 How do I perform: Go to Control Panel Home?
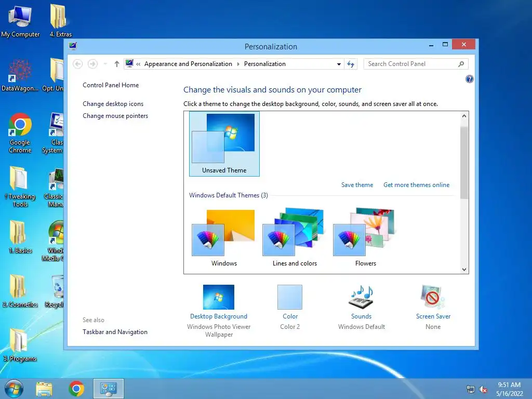[x=111, y=85]
